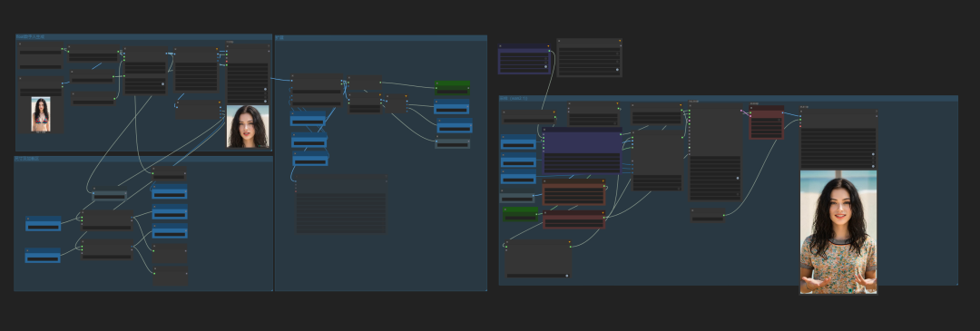
Task: Select the green node in the middle group
Action: coord(453,87)
